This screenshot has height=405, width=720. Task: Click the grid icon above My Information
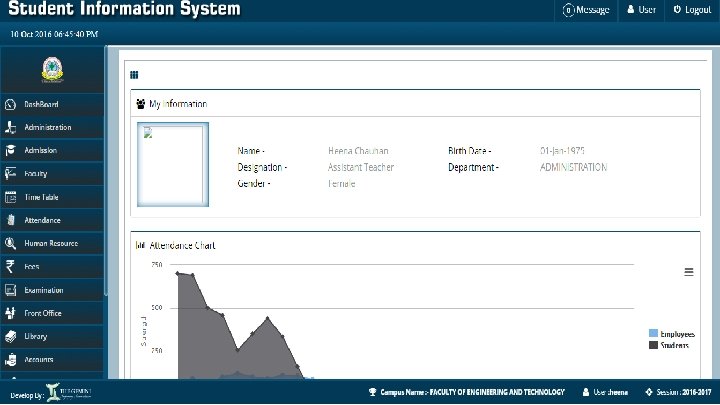click(x=134, y=75)
